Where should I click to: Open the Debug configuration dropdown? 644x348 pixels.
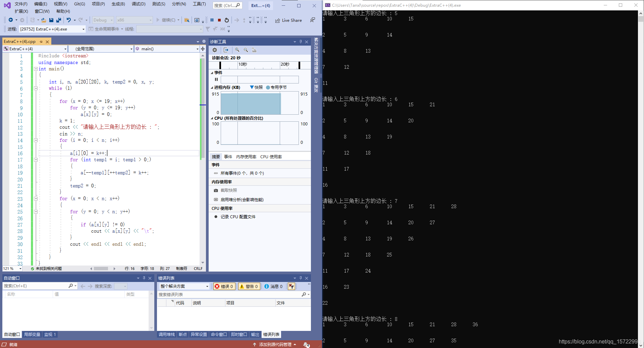103,20
